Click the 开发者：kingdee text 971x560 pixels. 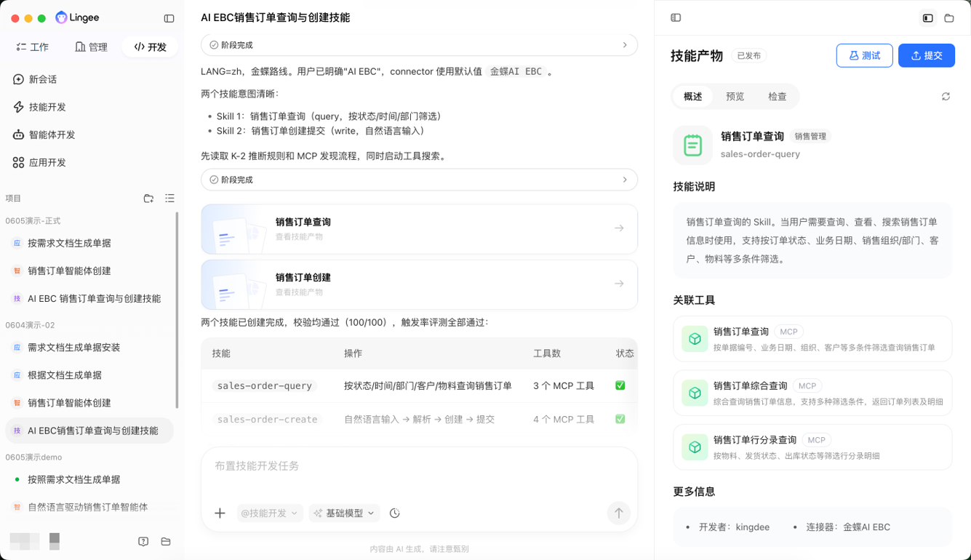pos(734,527)
